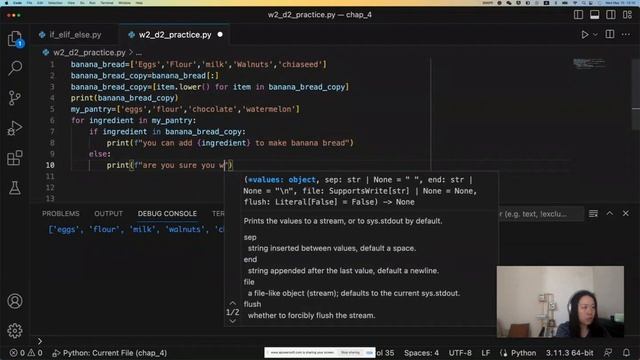Click the debug console prompt chevron

[40, 341]
